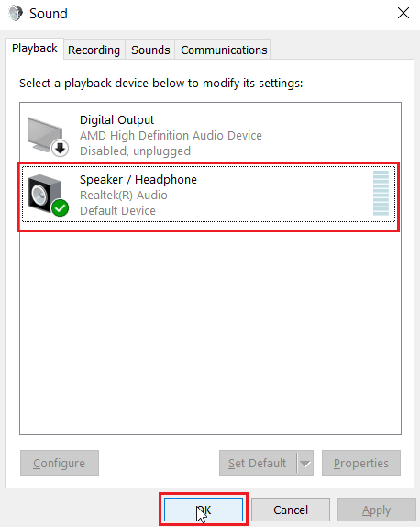The height and width of the screenshot is (527, 420).
Task: Close the Sound dialog window
Action: pyautogui.click(x=403, y=14)
